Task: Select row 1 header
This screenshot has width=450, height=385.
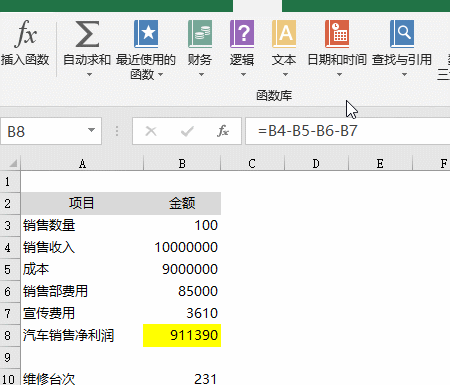Action: 10,182
